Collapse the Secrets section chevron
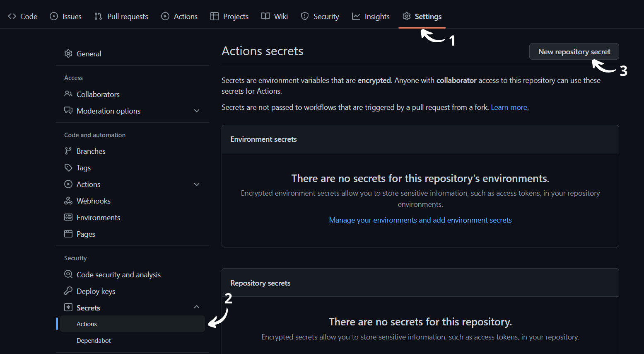This screenshot has width=644, height=354. [197, 307]
